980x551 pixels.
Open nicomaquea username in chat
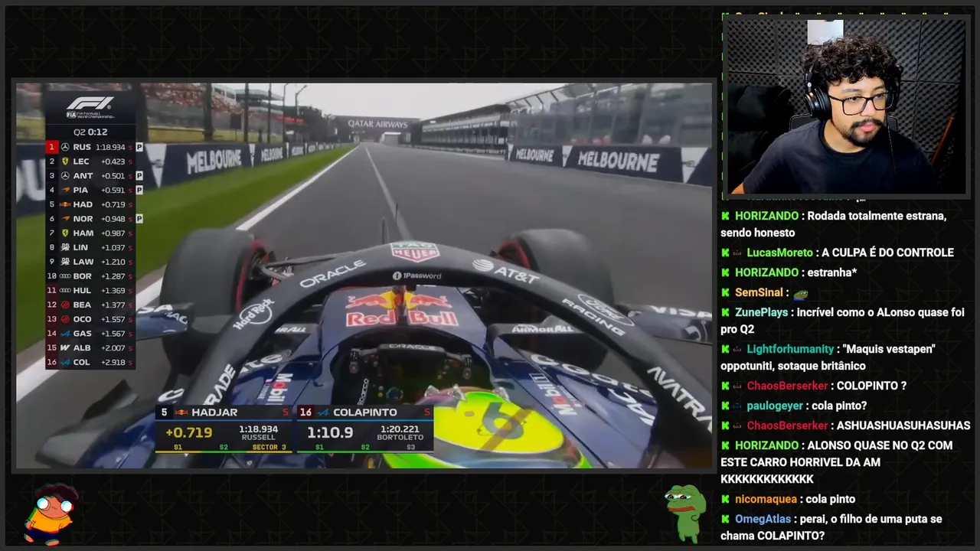(x=766, y=499)
